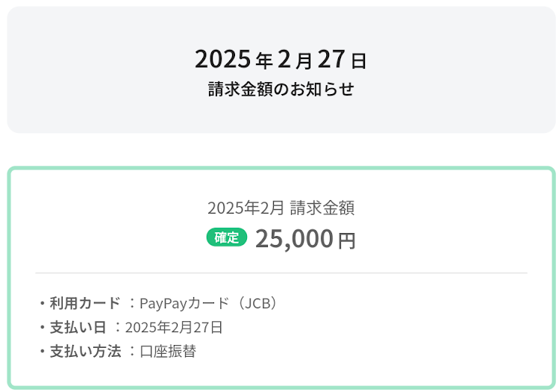Viewport: 559px width, 392px height.
Task: Click the bullet before 支払い日
Action: [43, 328]
